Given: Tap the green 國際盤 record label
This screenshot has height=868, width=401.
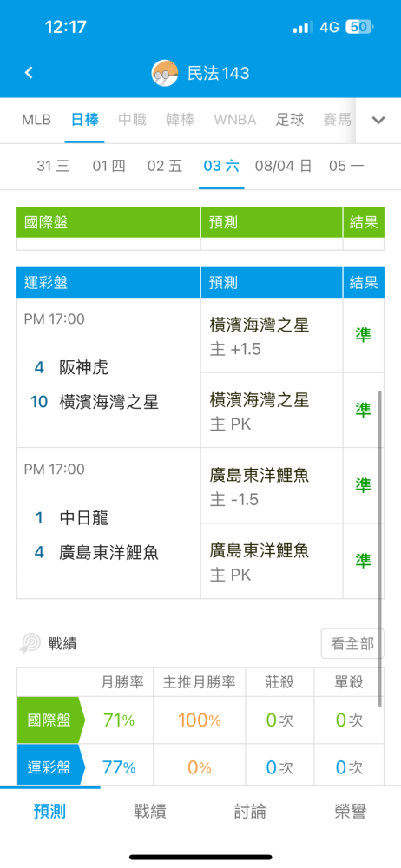Looking at the screenshot, I should [x=51, y=720].
